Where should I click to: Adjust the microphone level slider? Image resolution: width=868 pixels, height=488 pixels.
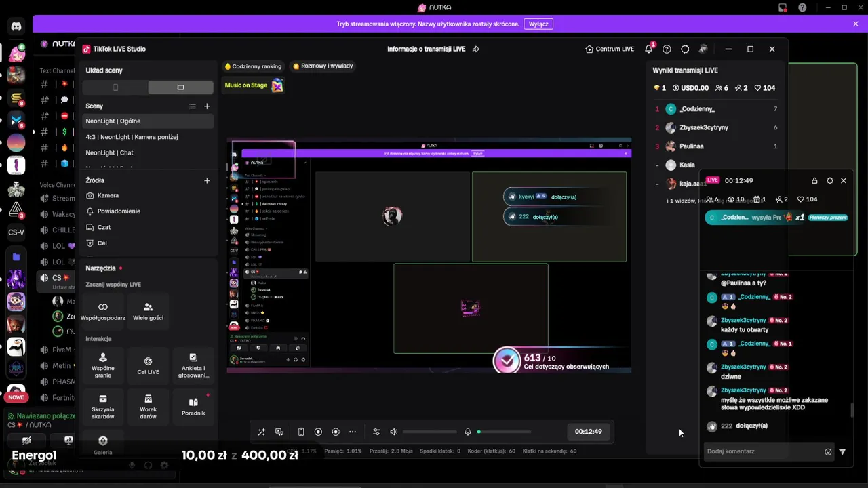pos(504,432)
